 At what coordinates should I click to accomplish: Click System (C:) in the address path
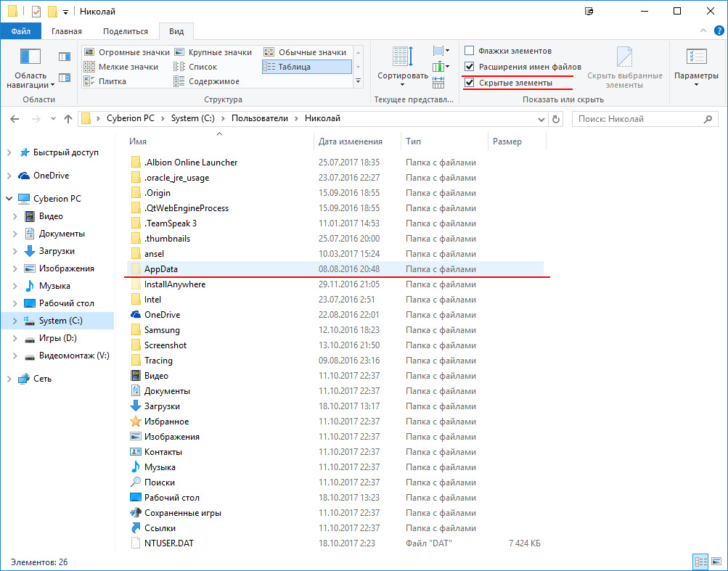coord(192,118)
